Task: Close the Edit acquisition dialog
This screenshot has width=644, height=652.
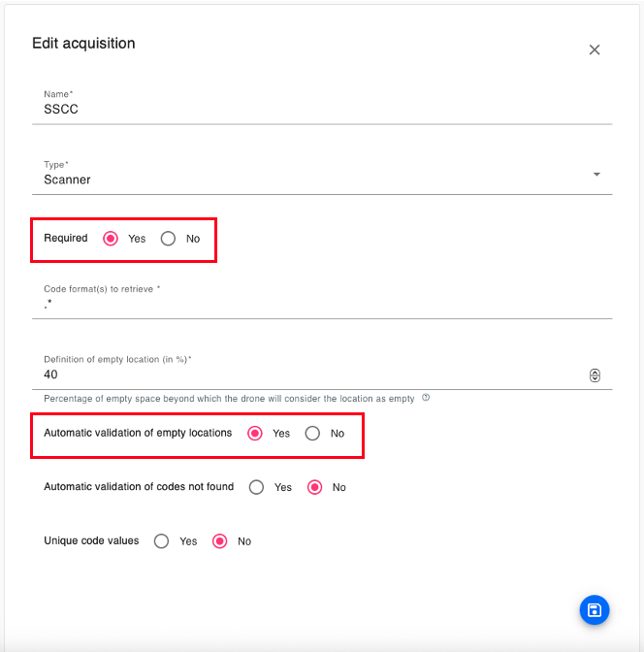Action: pyautogui.click(x=595, y=49)
